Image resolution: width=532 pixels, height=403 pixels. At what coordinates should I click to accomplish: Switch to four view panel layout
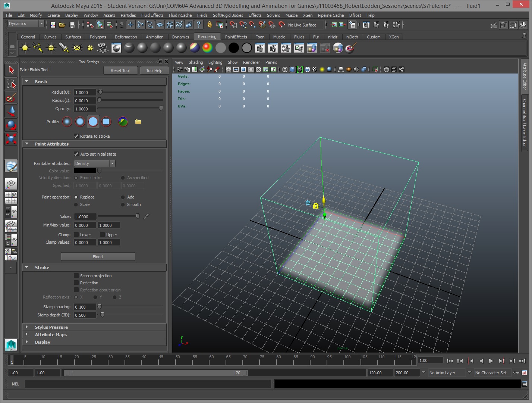11,198
